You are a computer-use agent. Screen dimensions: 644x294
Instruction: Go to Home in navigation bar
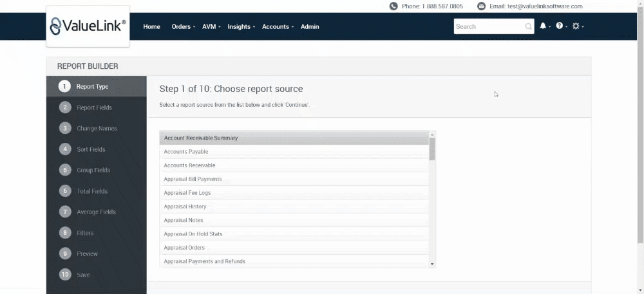[x=151, y=26]
